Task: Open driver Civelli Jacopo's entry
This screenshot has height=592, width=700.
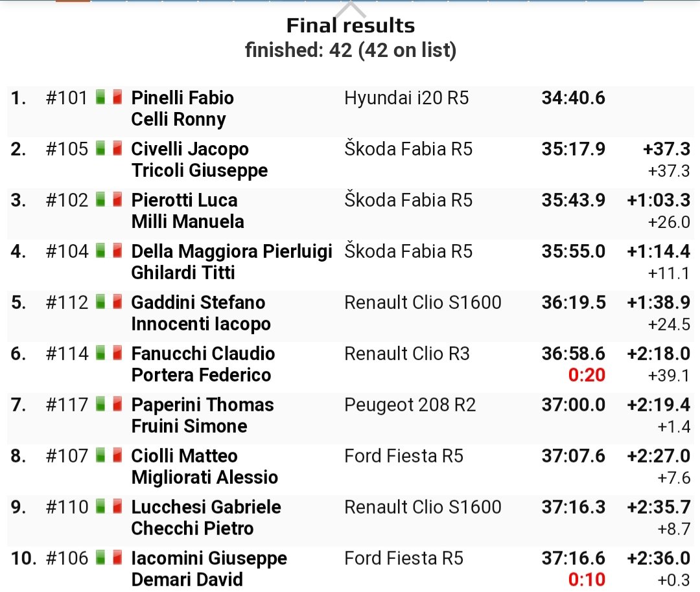Action: pyautogui.click(x=190, y=149)
